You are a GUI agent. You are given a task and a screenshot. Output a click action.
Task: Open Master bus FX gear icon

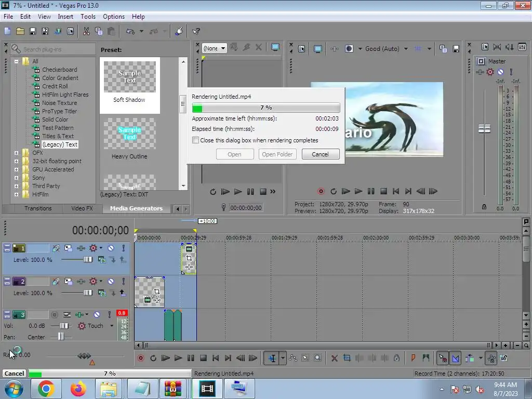pos(490,72)
